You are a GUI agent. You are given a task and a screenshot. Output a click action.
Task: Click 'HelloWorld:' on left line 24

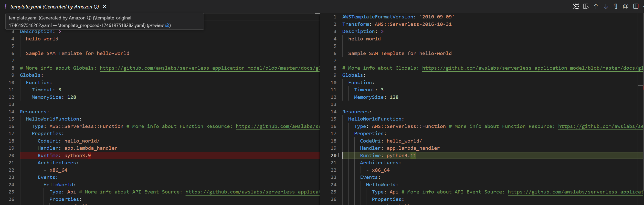tap(60, 185)
